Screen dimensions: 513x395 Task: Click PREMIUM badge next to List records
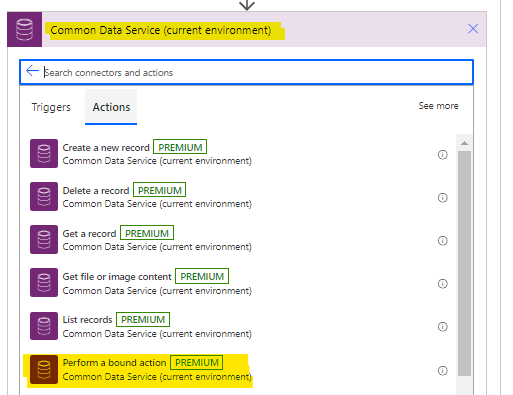[143, 319]
